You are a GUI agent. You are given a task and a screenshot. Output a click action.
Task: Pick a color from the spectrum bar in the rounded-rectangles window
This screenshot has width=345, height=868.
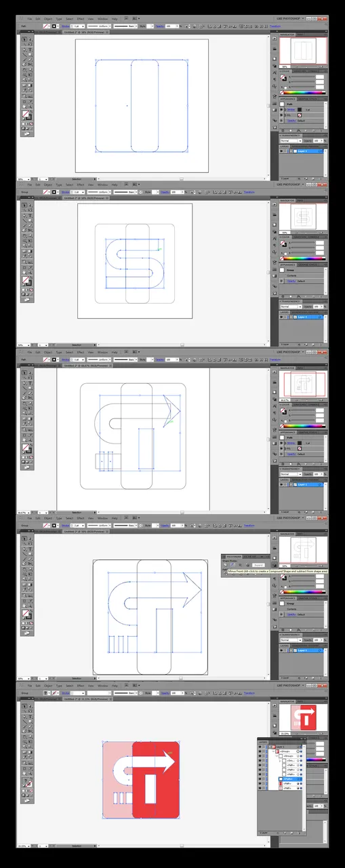pos(304,93)
